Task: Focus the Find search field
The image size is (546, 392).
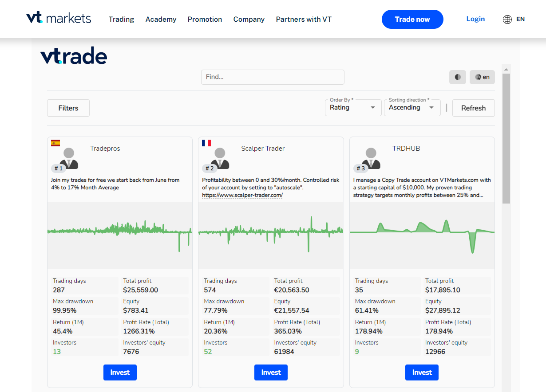Action: (273, 77)
